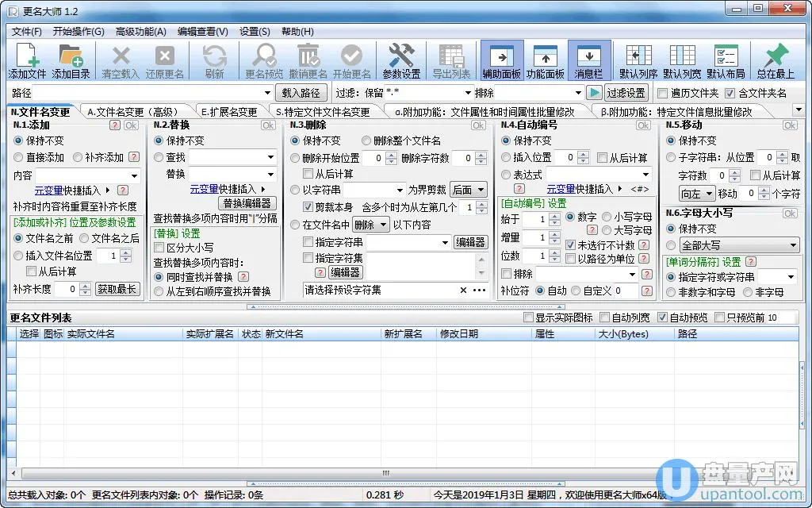Select 文件名之后 radio button
812x508 pixels.
pos(84,238)
